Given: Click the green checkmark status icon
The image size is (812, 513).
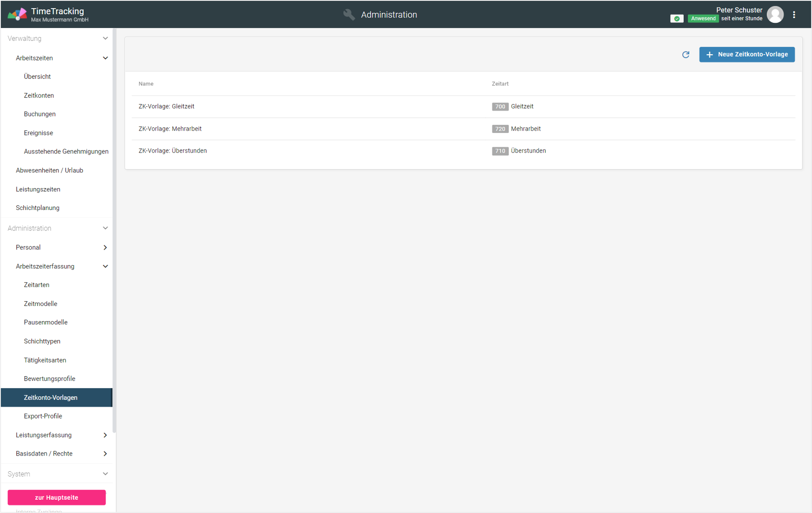Looking at the screenshot, I should (x=677, y=19).
